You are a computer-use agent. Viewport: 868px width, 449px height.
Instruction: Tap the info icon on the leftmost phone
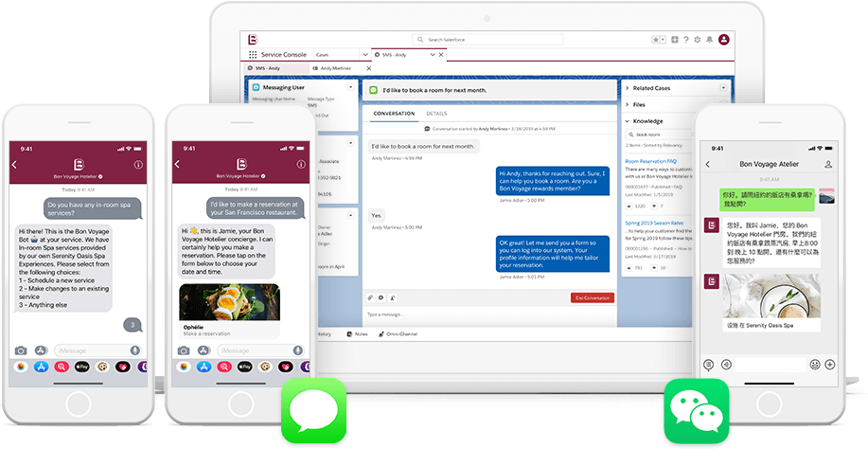point(138,165)
